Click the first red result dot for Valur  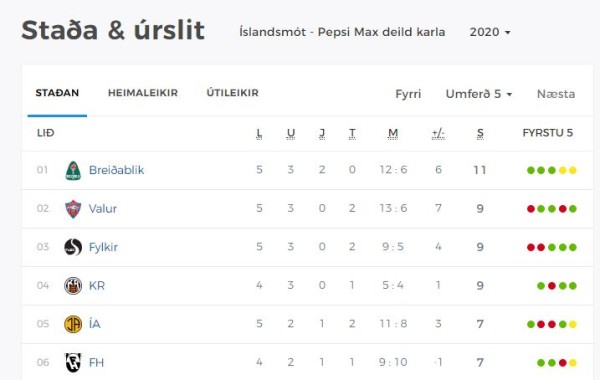point(531,209)
